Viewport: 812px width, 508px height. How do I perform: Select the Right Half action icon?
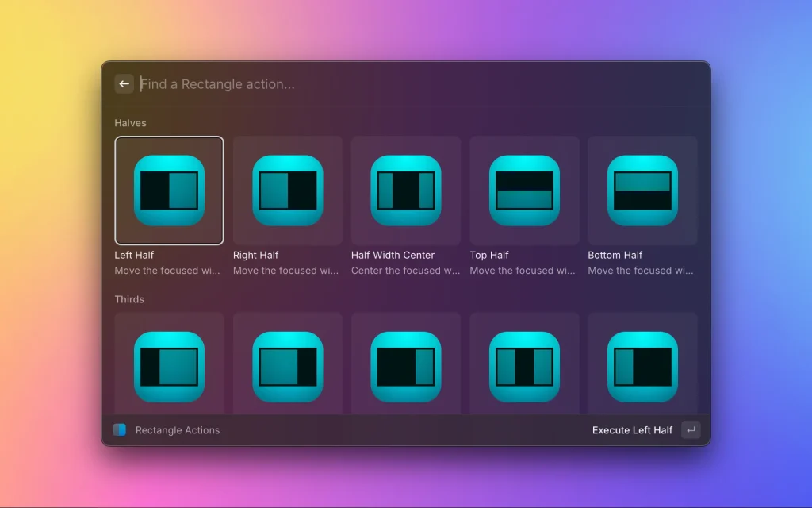pos(287,190)
